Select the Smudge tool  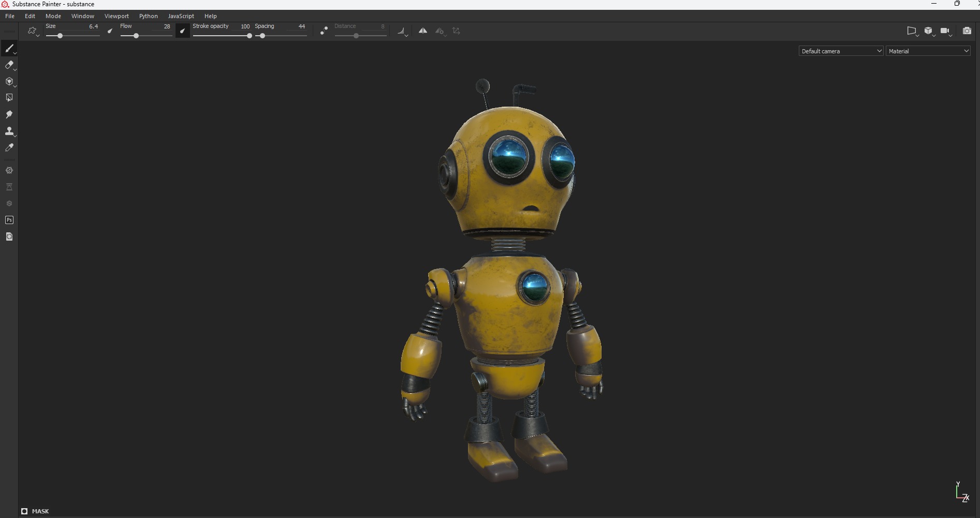[9, 114]
